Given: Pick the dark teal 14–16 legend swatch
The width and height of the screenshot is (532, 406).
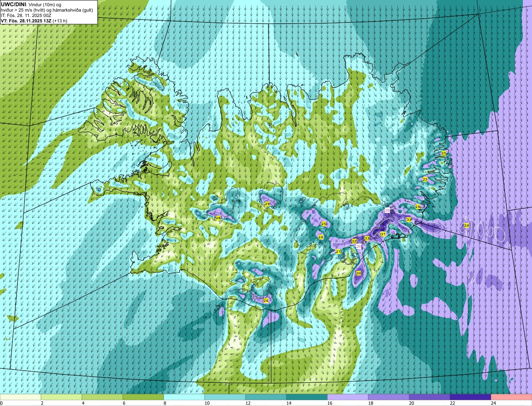Looking at the screenshot, I should (x=307, y=397).
